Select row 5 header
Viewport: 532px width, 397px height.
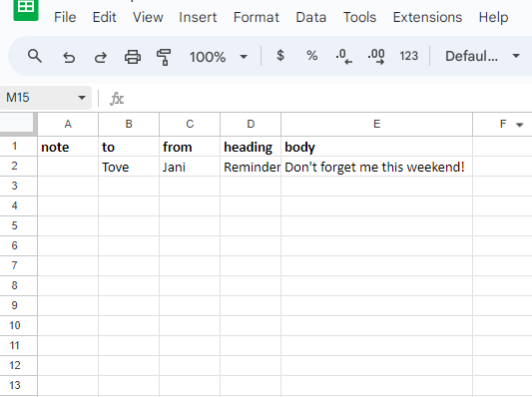18,225
